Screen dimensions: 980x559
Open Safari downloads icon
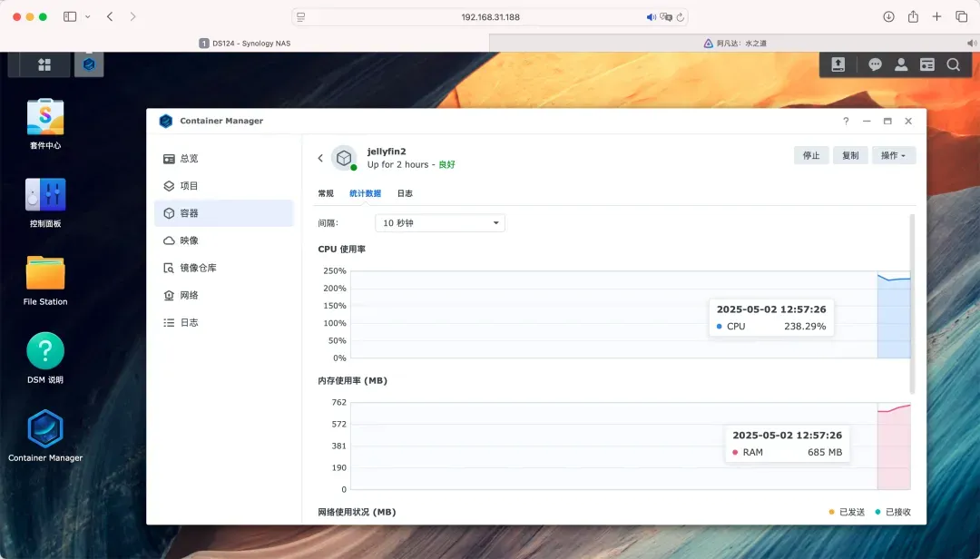pos(888,17)
